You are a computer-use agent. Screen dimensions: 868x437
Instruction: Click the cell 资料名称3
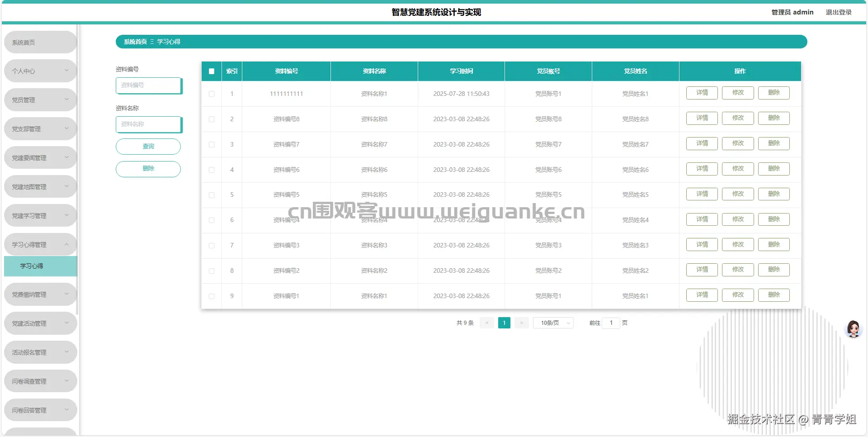click(374, 245)
